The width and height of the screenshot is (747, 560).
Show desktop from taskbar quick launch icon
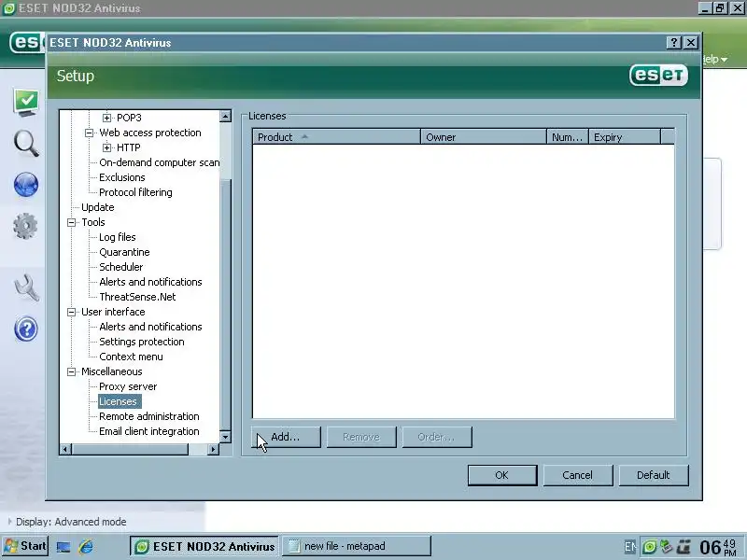(63, 547)
